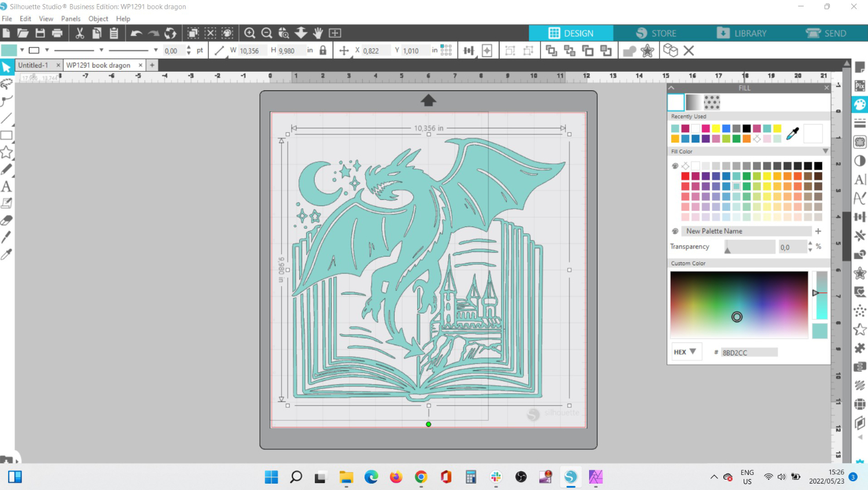Expand the line thickness dropdown
This screenshot has height=490, width=868.
point(156,50)
